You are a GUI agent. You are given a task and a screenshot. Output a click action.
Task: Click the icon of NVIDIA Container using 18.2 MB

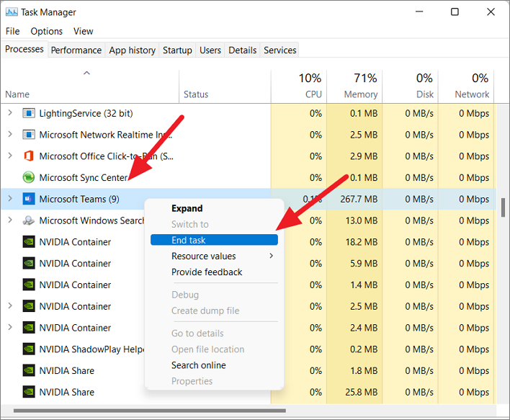[29, 242]
